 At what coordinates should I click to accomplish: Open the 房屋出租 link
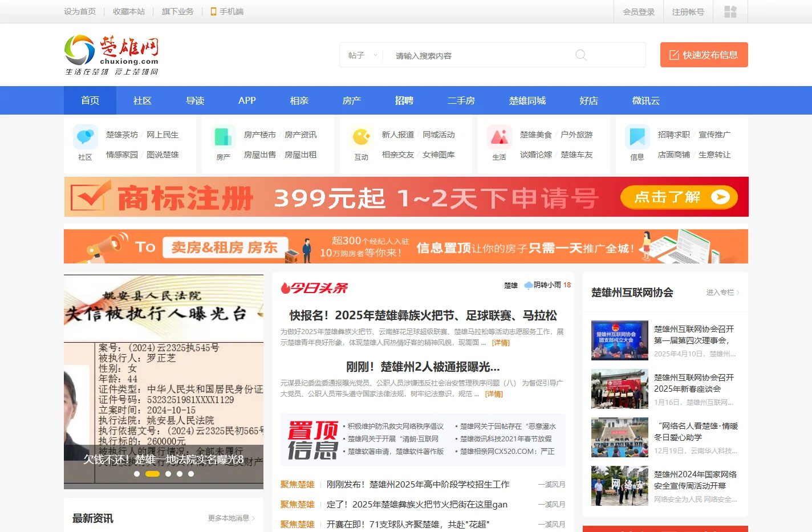pyautogui.click(x=301, y=155)
